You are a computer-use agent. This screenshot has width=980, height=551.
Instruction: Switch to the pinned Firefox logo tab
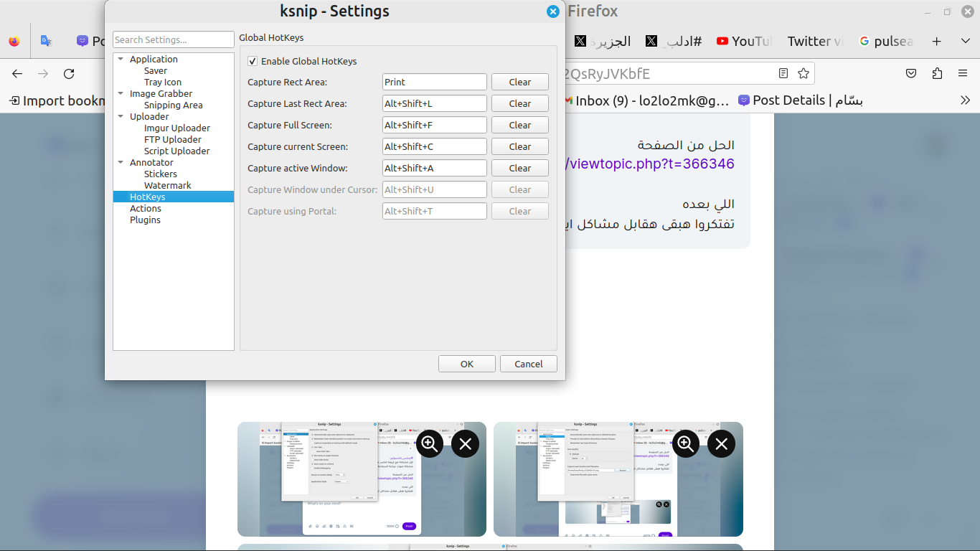tap(14, 42)
